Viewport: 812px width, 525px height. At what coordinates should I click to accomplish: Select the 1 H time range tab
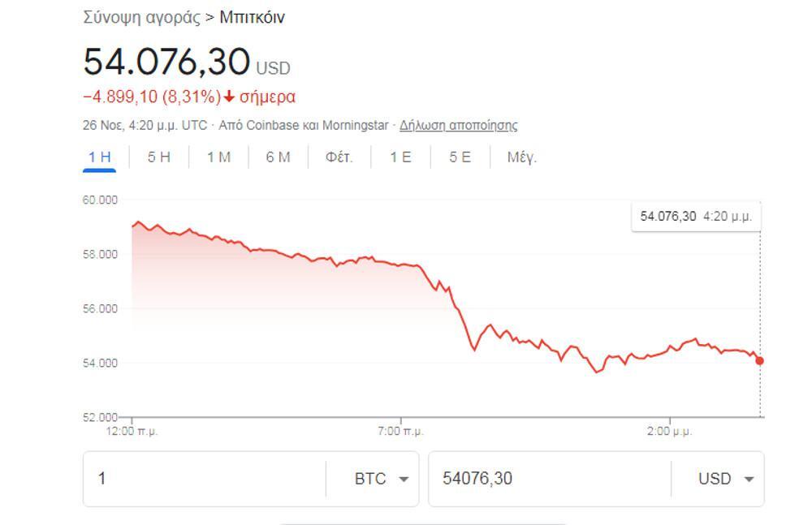click(x=99, y=157)
